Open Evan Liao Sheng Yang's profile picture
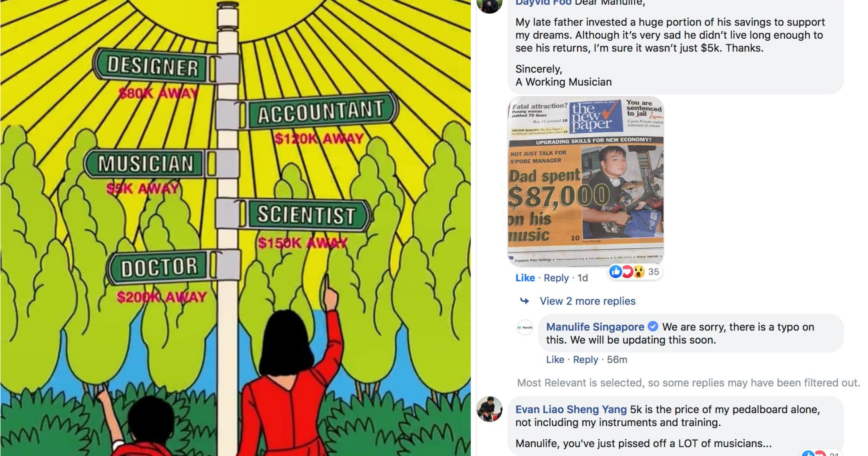The height and width of the screenshot is (456, 868). click(490, 409)
